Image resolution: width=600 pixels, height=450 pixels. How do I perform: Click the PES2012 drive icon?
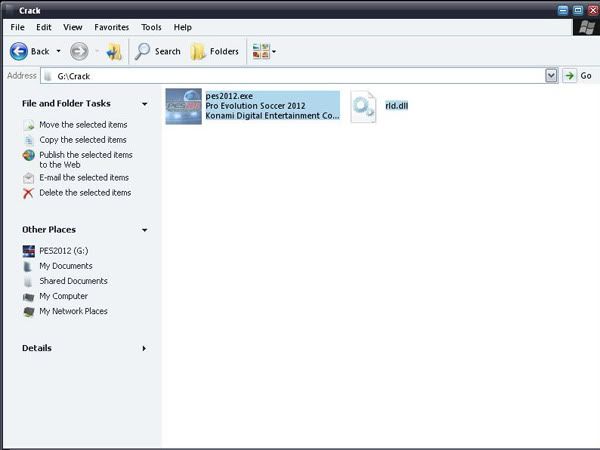click(29, 251)
